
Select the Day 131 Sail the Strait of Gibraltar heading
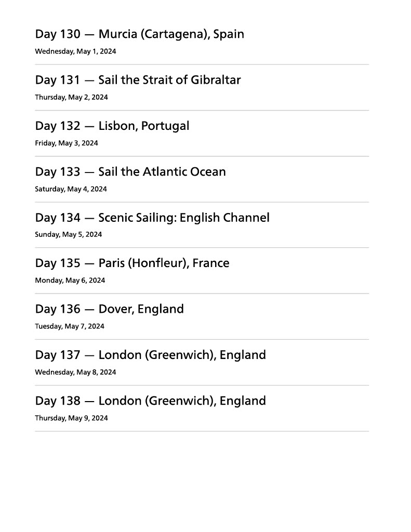[138, 80]
